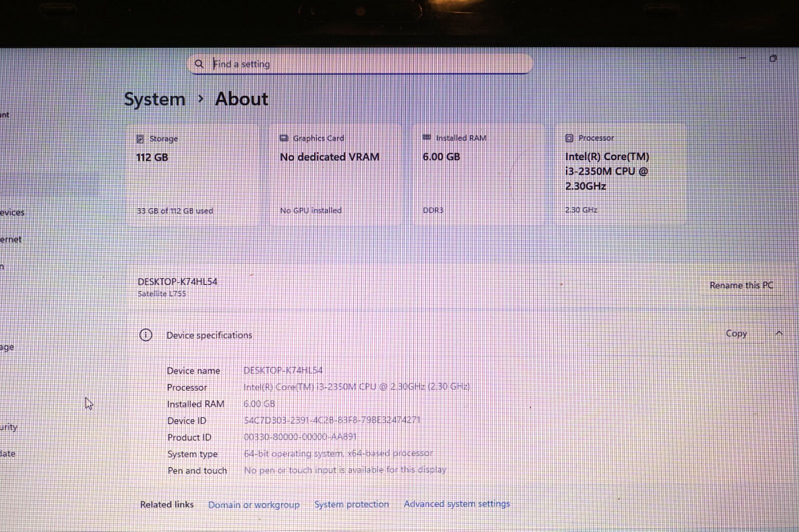Select the 6.00 GB RAM card value
This screenshot has width=799, height=532.
(x=441, y=157)
